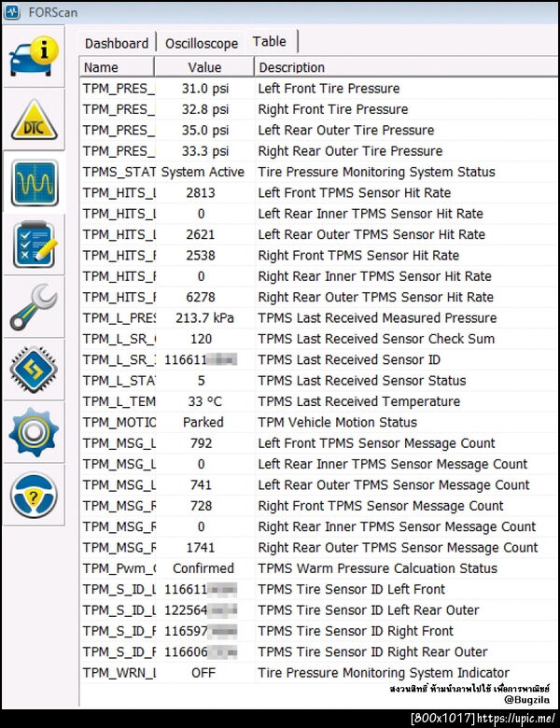Click the 741 message count value
This screenshot has width=560, height=728.
pos(201,485)
